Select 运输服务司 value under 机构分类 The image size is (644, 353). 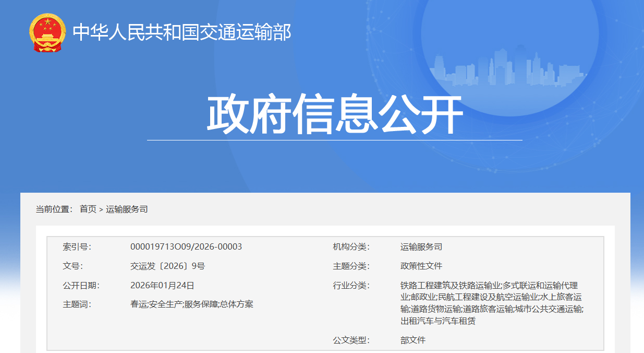(x=421, y=246)
